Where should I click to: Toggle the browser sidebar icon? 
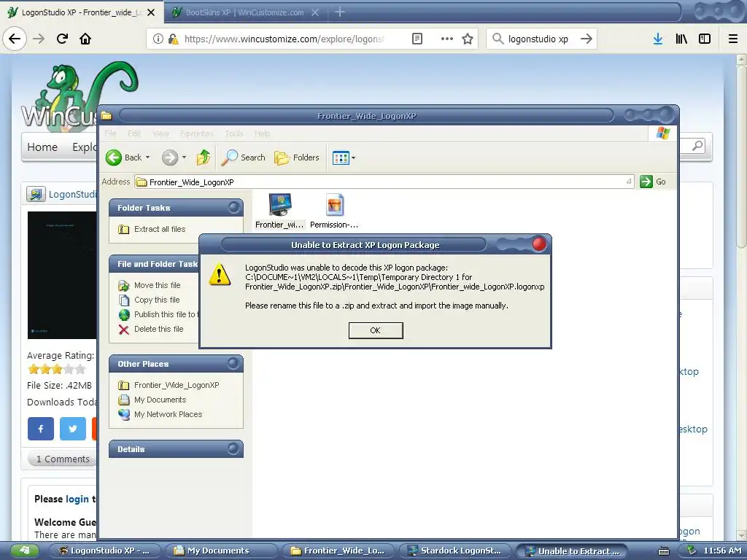(x=705, y=39)
